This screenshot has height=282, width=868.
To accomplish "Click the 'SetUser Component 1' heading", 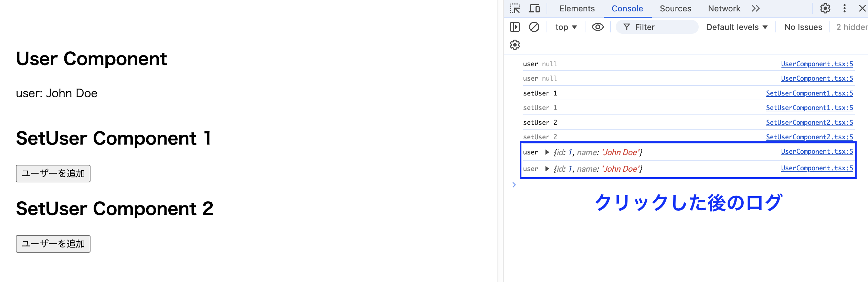I will tap(113, 138).
